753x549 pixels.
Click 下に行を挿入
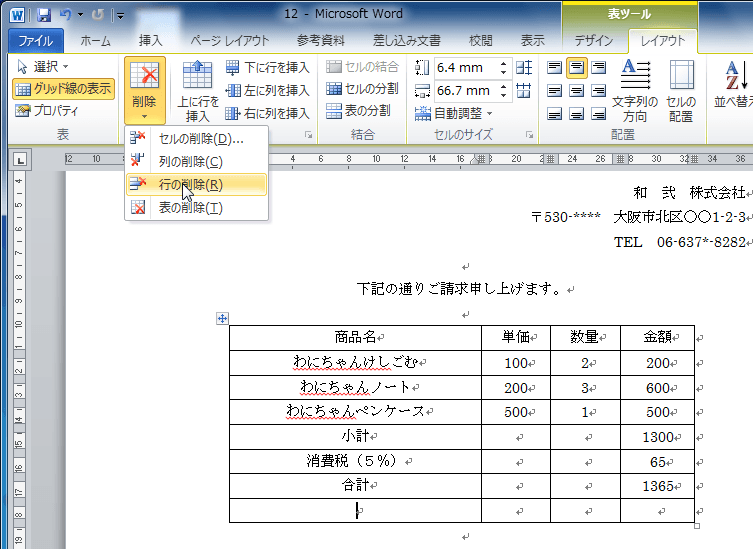click(268, 67)
